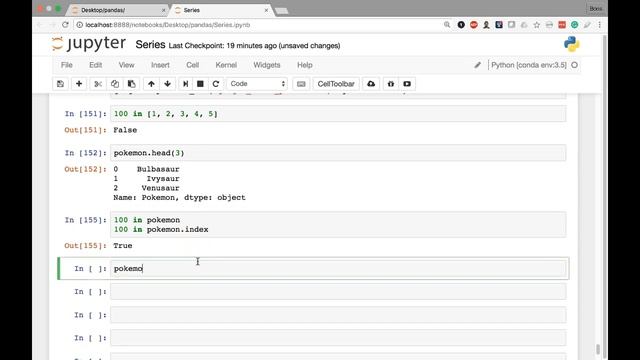Reload the page in browser
This screenshot has width=640, height=360.
[x=65, y=25]
